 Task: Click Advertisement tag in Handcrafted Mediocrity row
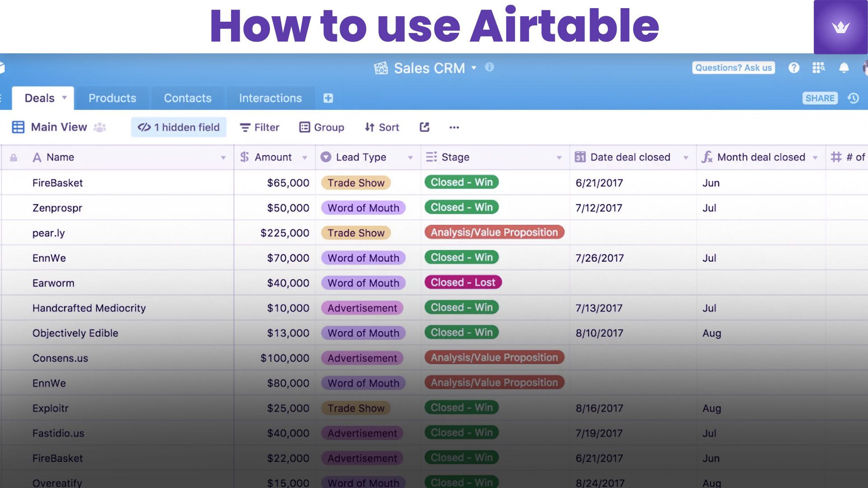(x=362, y=308)
